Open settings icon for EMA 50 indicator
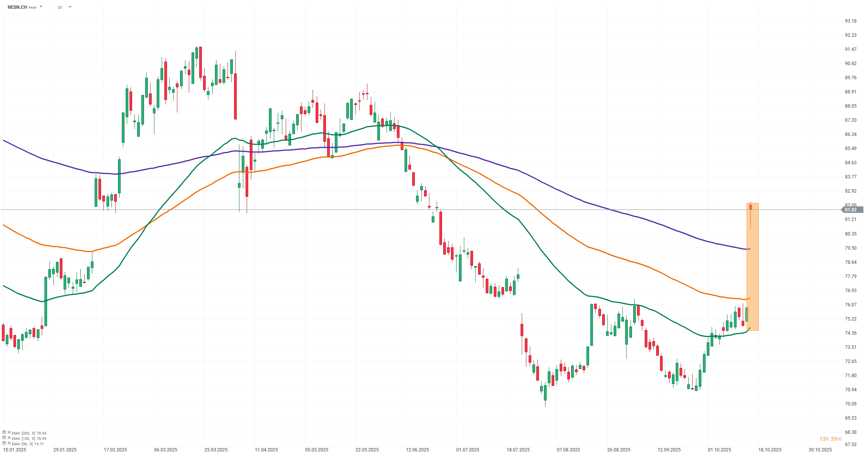The height and width of the screenshot is (456, 868). tap(4, 444)
